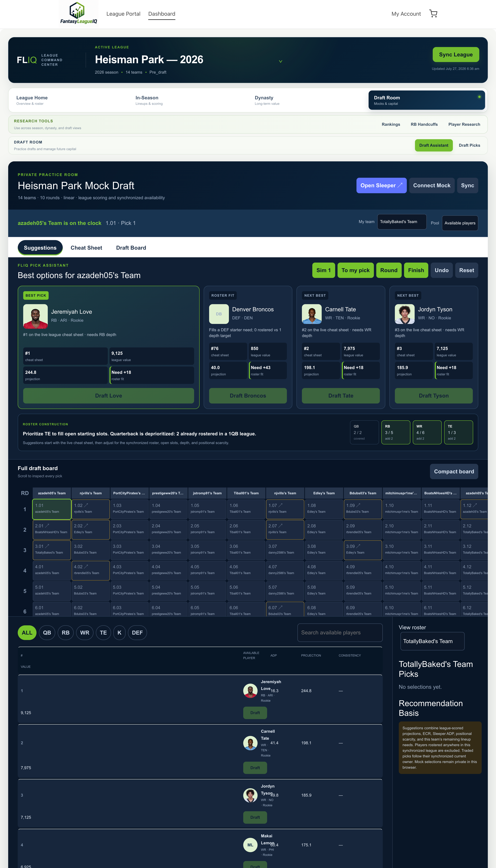Open Rankings research tool

click(x=391, y=125)
